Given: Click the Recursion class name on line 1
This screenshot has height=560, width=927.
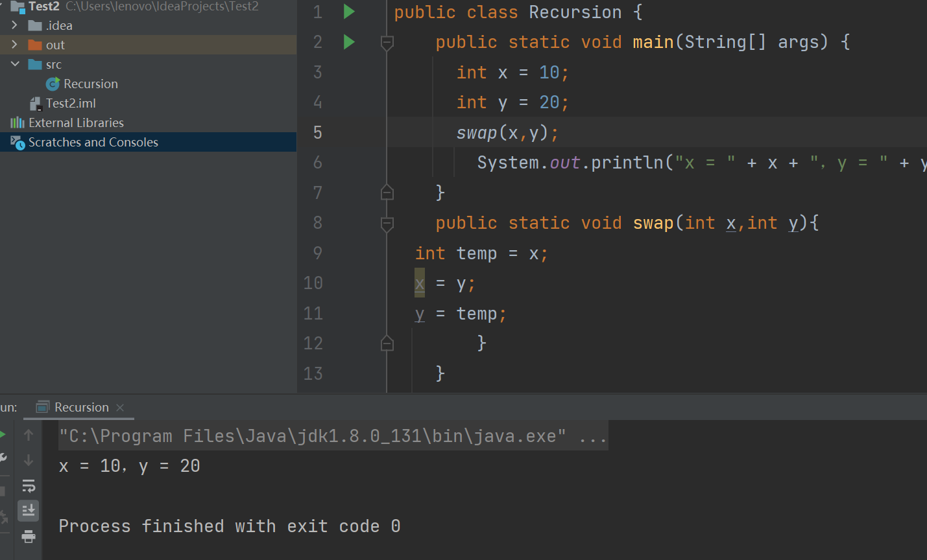Looking at the screenshot, I should click(575, 12).
